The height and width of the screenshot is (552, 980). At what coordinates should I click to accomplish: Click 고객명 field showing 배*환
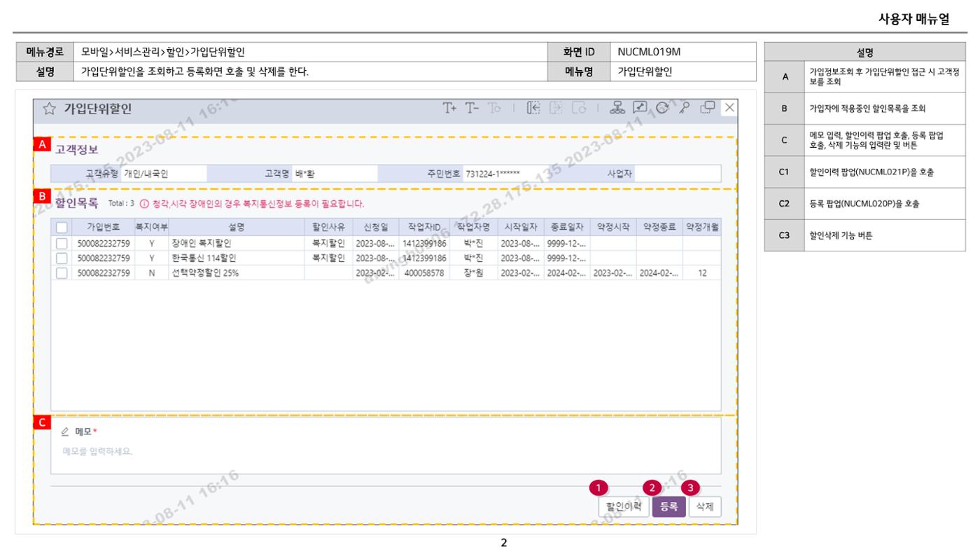coord(335,174)
